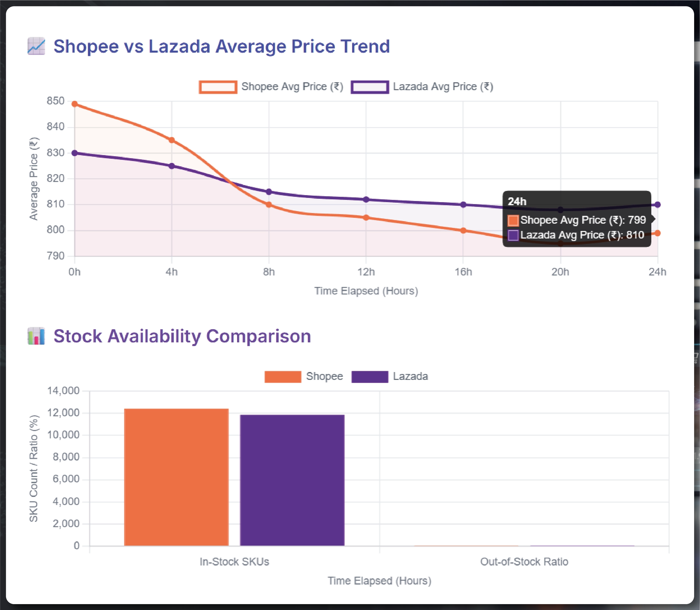Click the line chart icon beside the price trend title
Screen dimensions: 700x610
coord(36,46)
